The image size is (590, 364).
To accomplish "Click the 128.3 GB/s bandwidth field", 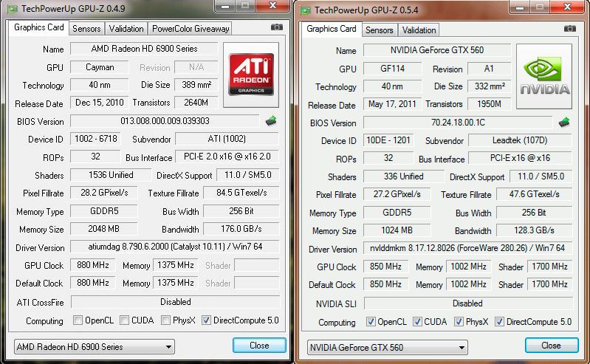I will 534,230.
